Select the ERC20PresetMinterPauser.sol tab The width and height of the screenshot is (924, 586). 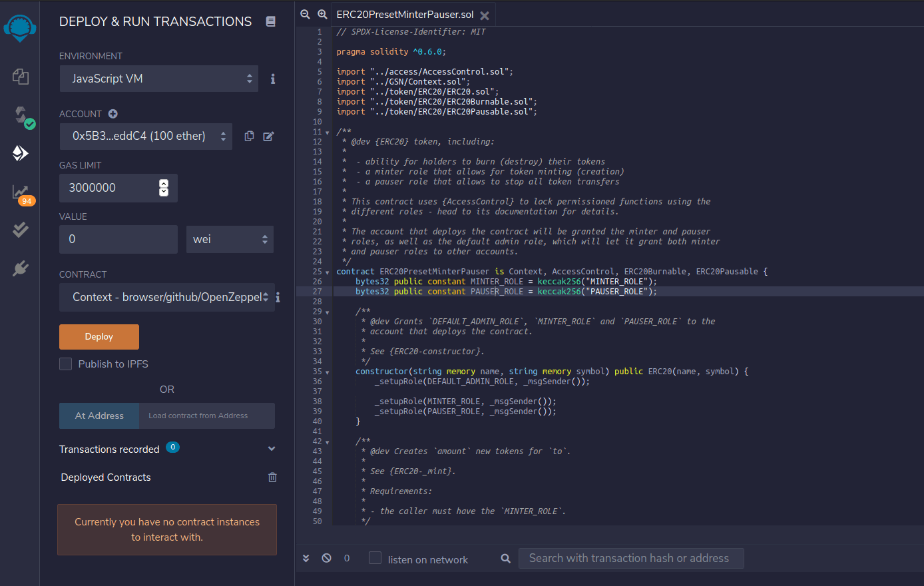click(405, 15)
